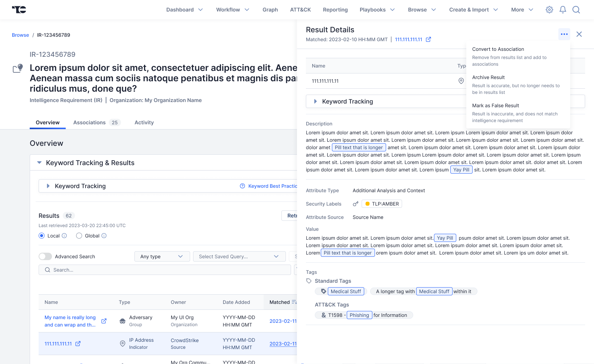Click the TLP:AMBER security label
The height and width of the screenshot is (364, 594).
coord(382,204)
